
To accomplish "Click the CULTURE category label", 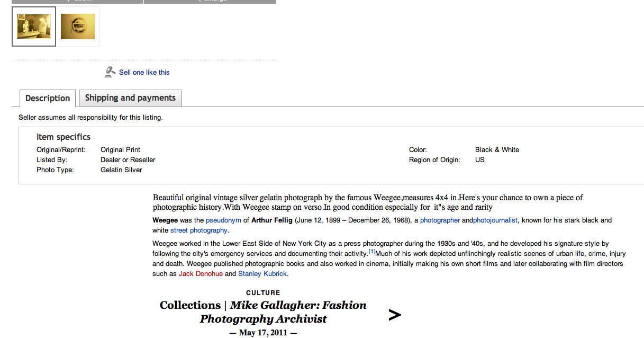I will [x=263, y=293].
